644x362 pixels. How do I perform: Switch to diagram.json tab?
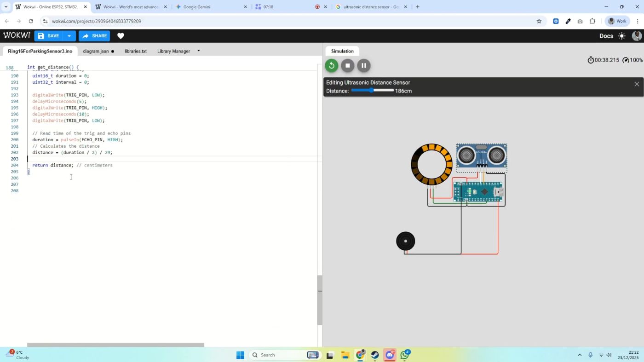(96, 51)
